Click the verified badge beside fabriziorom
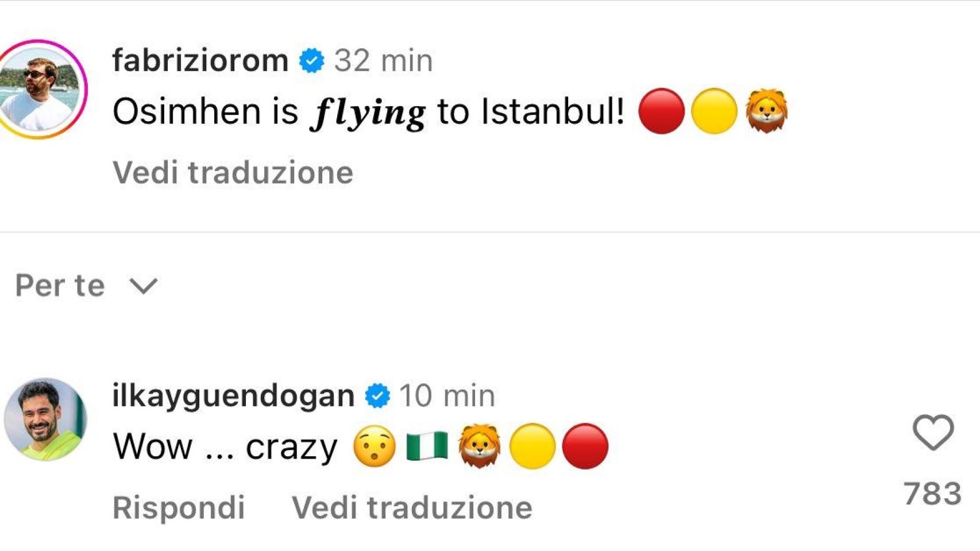The image size is (980, 551). point(311,60)
